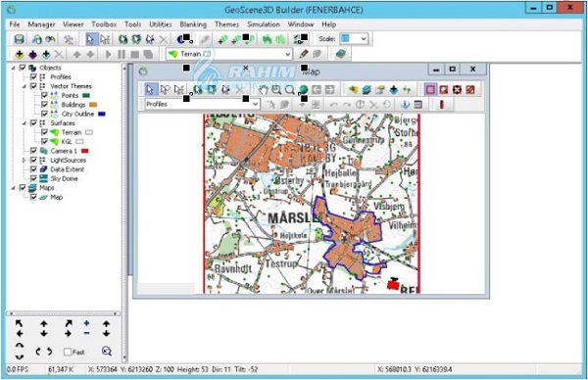Image resolution: width=588 pixels, height=380 pixels.
Task: Collapse the Objects tree node
Action: [14, 68]
